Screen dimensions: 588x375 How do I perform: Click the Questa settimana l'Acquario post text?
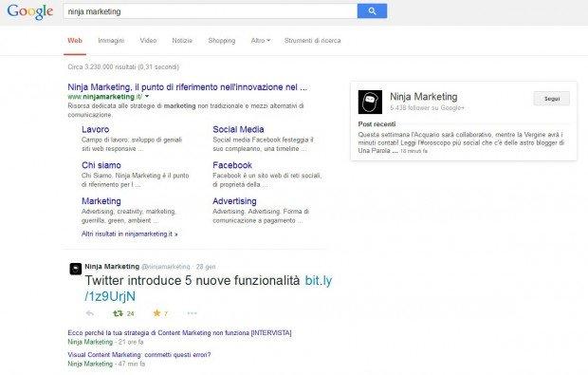pos(461,142)
